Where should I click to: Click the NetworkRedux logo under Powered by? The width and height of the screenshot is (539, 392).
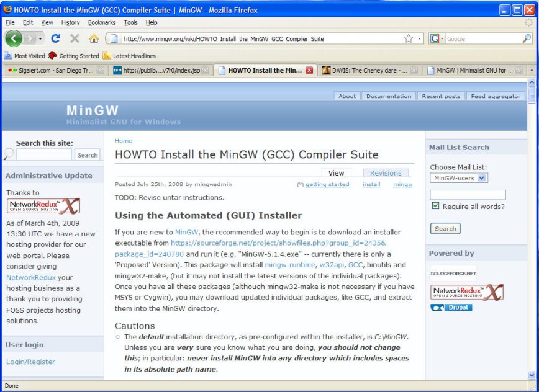(467, 292)
